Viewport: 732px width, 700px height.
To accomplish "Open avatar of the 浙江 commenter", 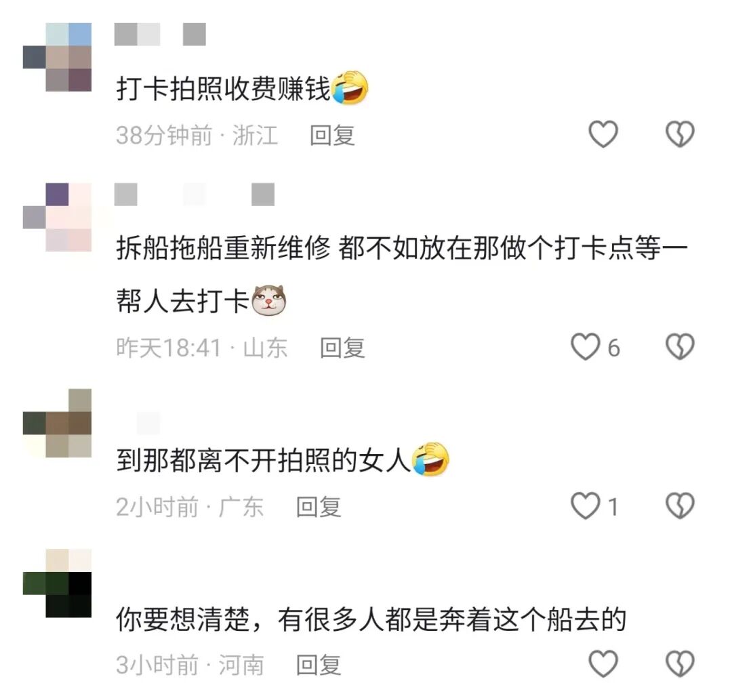I will pos(58,57).
